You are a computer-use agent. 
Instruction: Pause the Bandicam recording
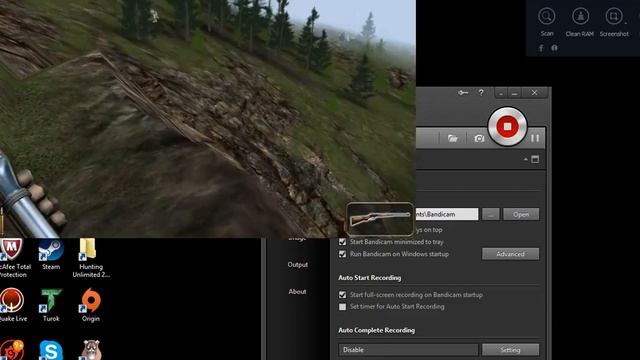535,138
